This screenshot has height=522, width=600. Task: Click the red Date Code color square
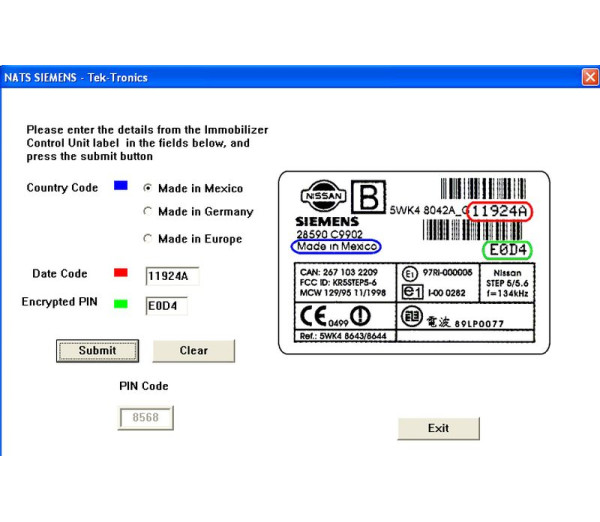120,272
